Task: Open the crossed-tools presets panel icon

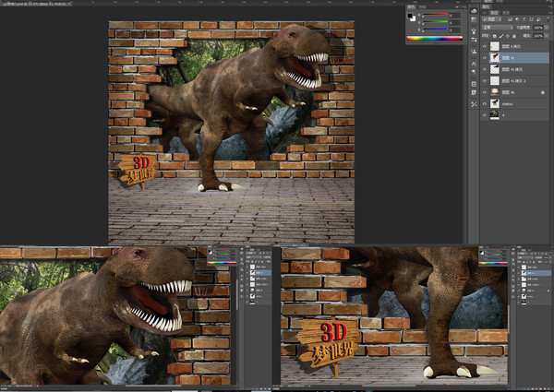Action: pos(474,104)
